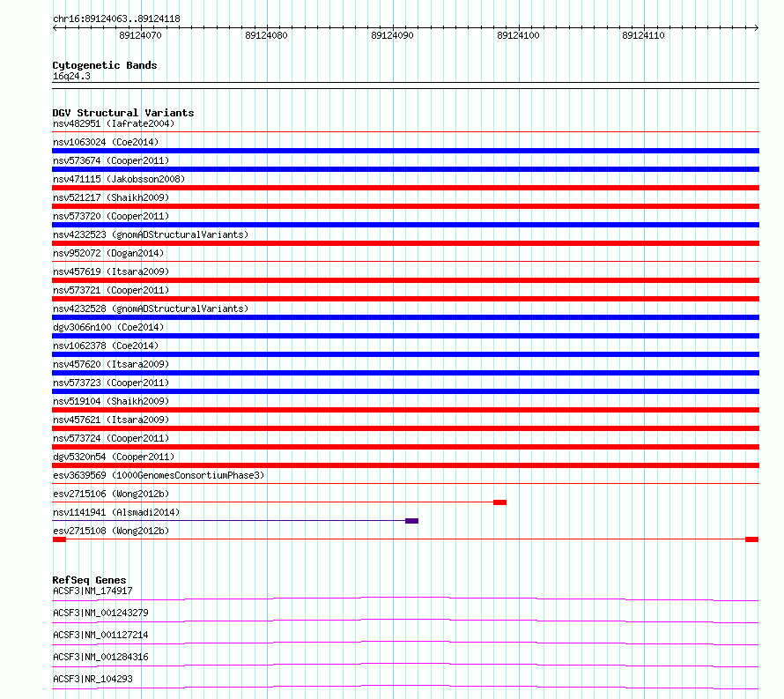The width and height of the screenshot is (784, 699).
Task: Click red block at right end of esv2715108
Action: [752, 539]
